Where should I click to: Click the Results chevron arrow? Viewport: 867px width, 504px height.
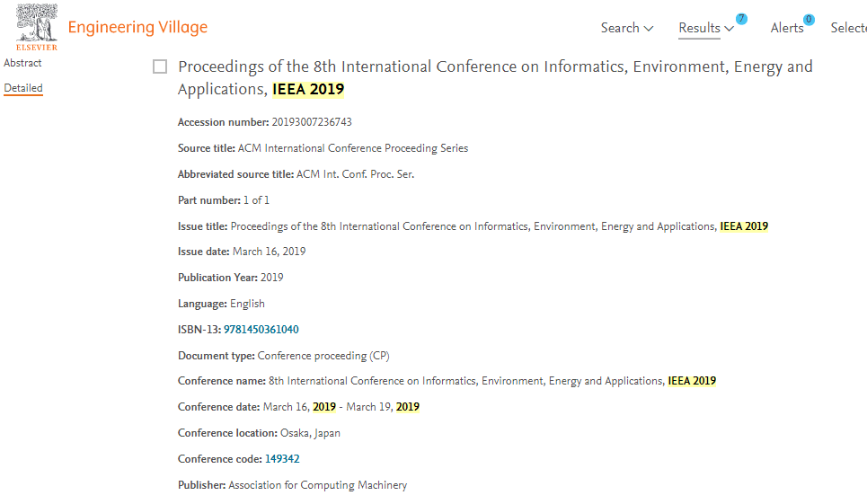click(x=730, y=29)
